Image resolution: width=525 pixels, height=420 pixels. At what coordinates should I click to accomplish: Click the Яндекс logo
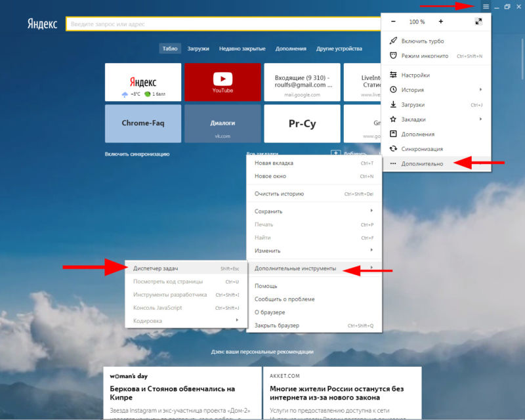[42, 24]
